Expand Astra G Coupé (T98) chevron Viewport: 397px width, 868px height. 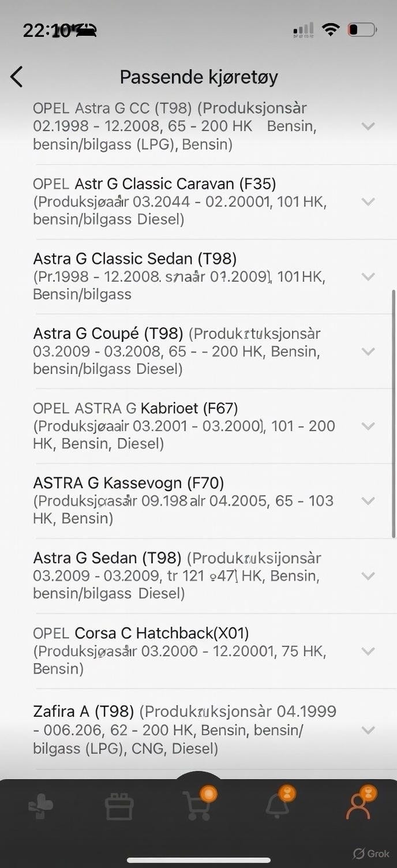click(x=368, y=351)
